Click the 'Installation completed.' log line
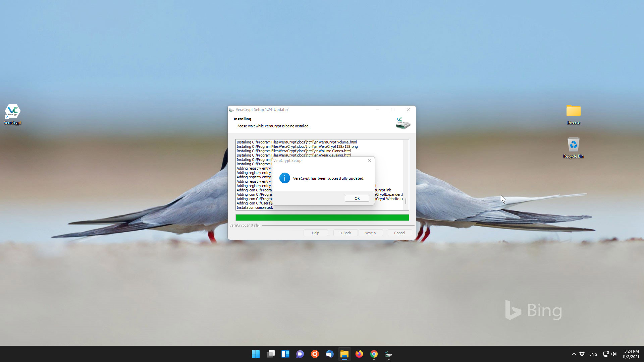This screenshot has width=644, height=362. tap(255, 208)
